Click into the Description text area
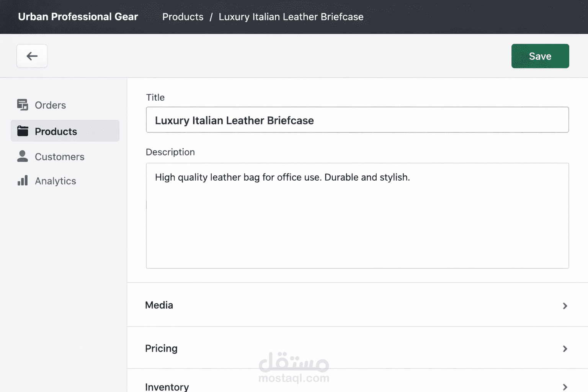 point(357,216)
